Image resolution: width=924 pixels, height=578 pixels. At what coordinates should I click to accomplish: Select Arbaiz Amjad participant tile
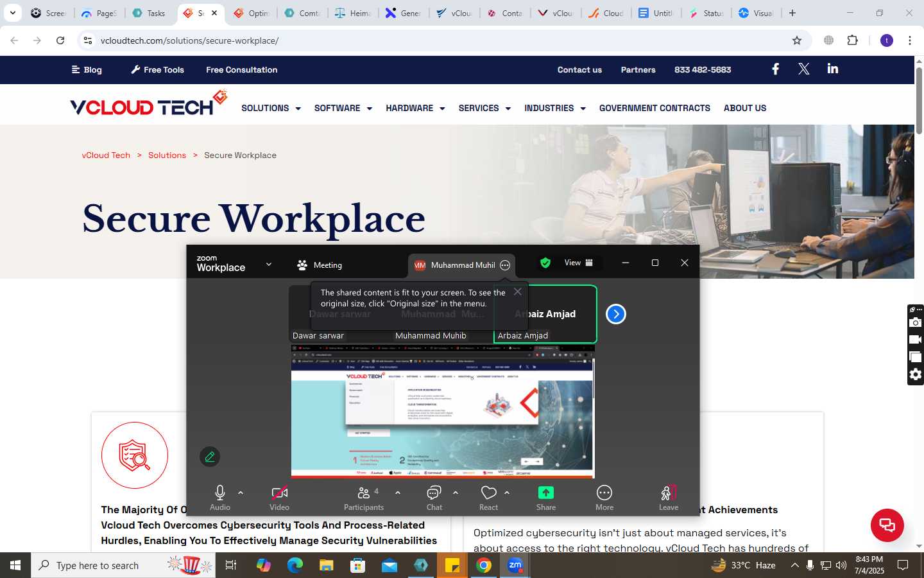click(545, 314)
